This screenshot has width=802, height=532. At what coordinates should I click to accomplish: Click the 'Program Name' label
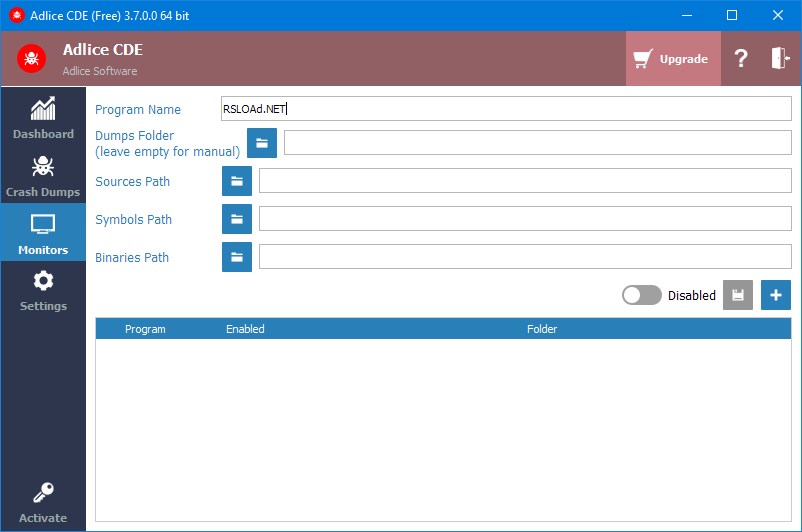[138, 109]
